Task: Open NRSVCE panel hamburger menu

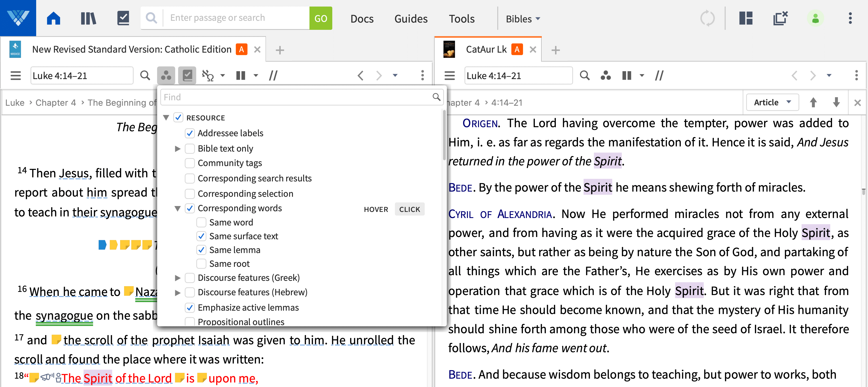Action: coord(16,75)
